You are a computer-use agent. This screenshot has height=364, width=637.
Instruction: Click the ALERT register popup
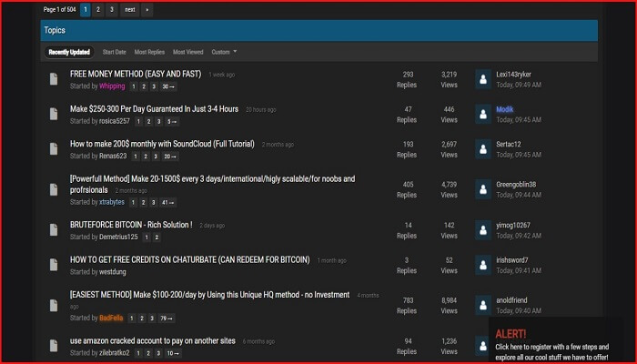(x=557, y=340)
